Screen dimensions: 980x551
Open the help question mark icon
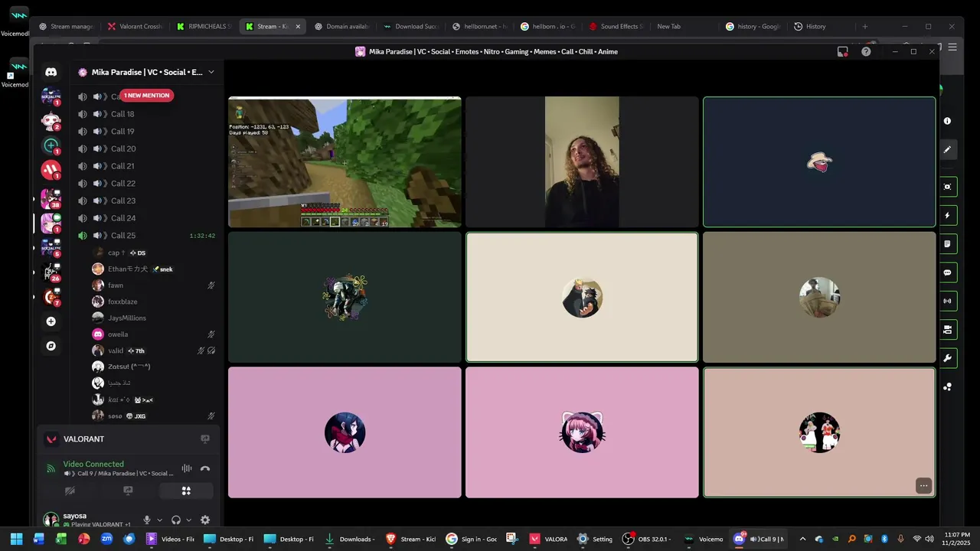click(866, 51)
